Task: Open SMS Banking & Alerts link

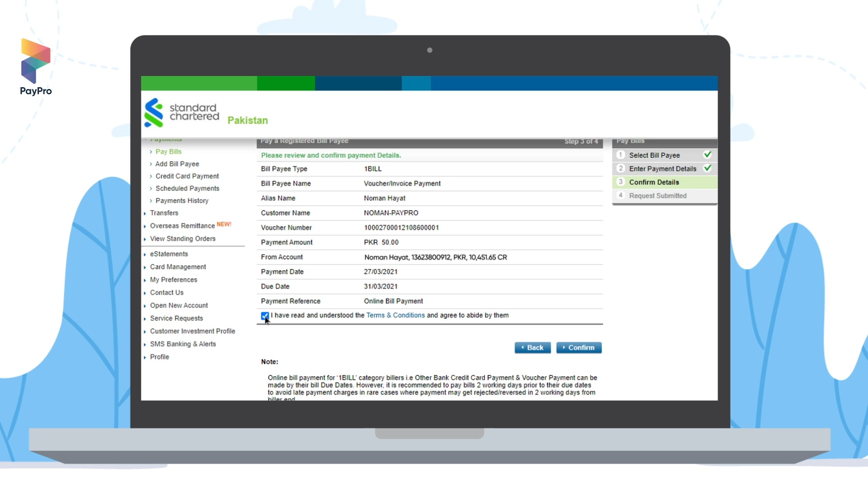Action: (x=183, y=344)
